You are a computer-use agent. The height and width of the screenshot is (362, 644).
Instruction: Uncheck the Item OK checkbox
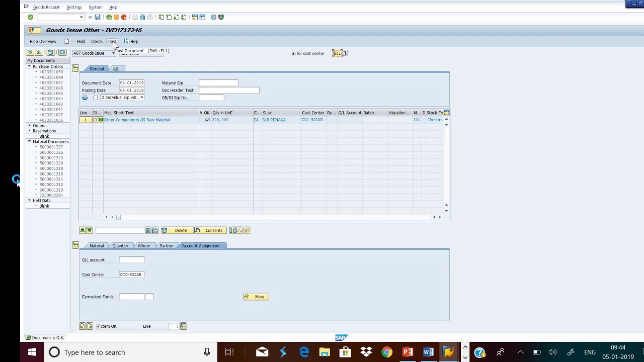(98, 326)
